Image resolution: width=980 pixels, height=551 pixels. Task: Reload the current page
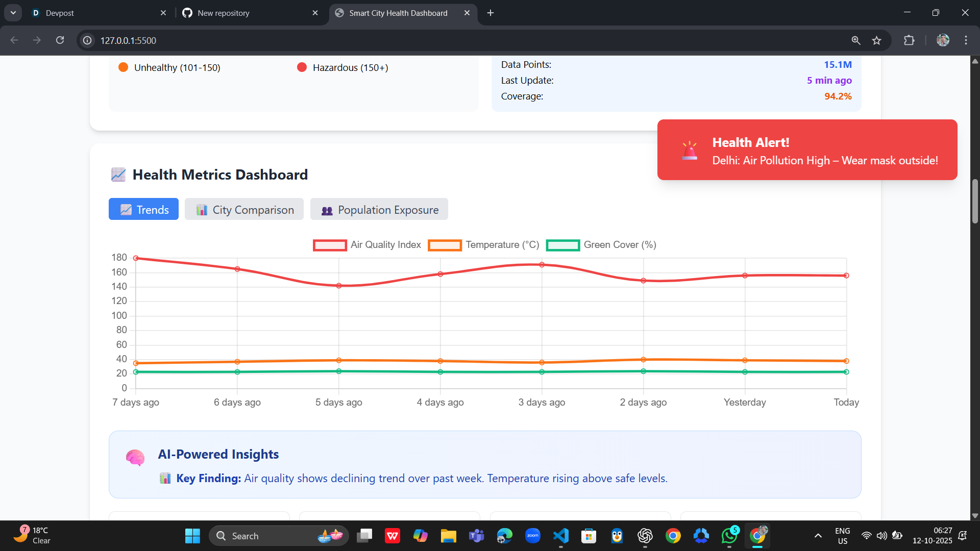(x=60, y=40)
